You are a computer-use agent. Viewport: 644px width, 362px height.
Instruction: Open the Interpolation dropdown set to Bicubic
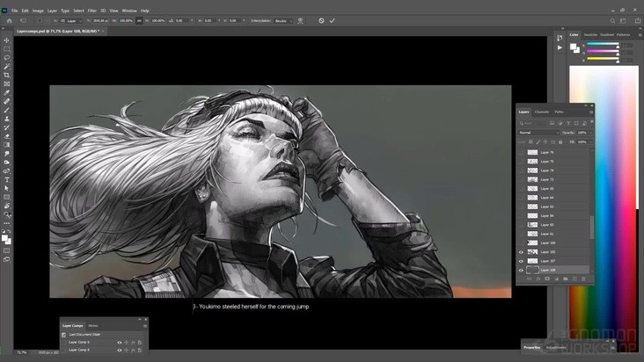click(x=284, y=20)
